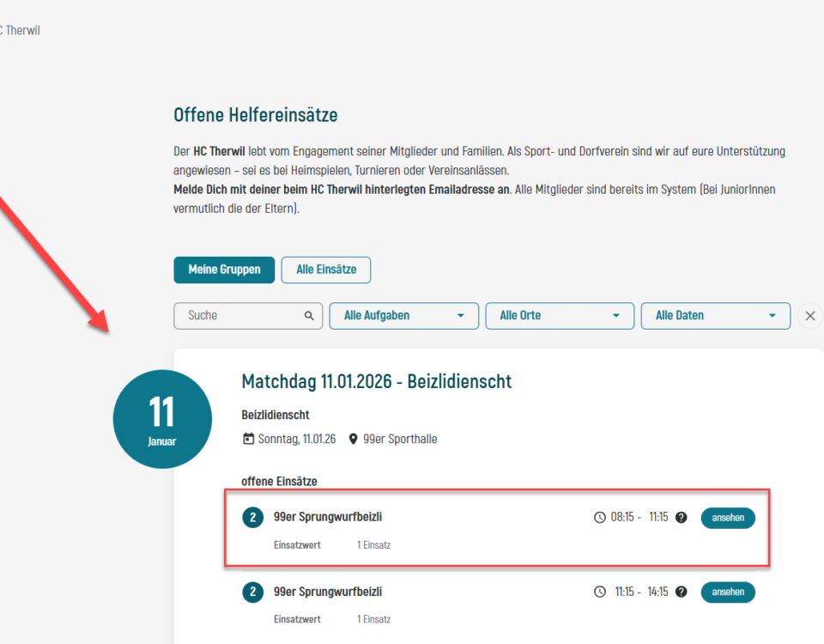This screenshot has width=824, height=644.
Task: Open the Alle Daten date dropdown
Action: (x=715, y=316)
